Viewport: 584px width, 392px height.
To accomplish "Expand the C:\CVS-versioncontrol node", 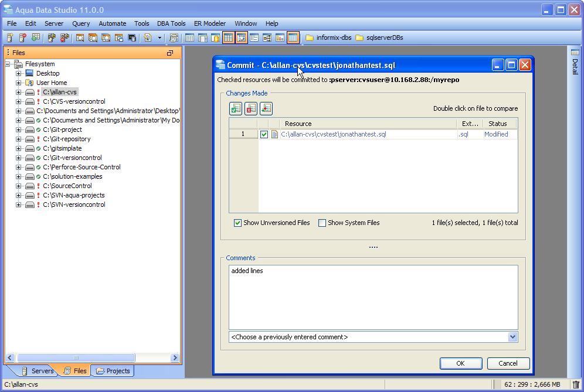I will pyautogui.click(x=18, y=101).
